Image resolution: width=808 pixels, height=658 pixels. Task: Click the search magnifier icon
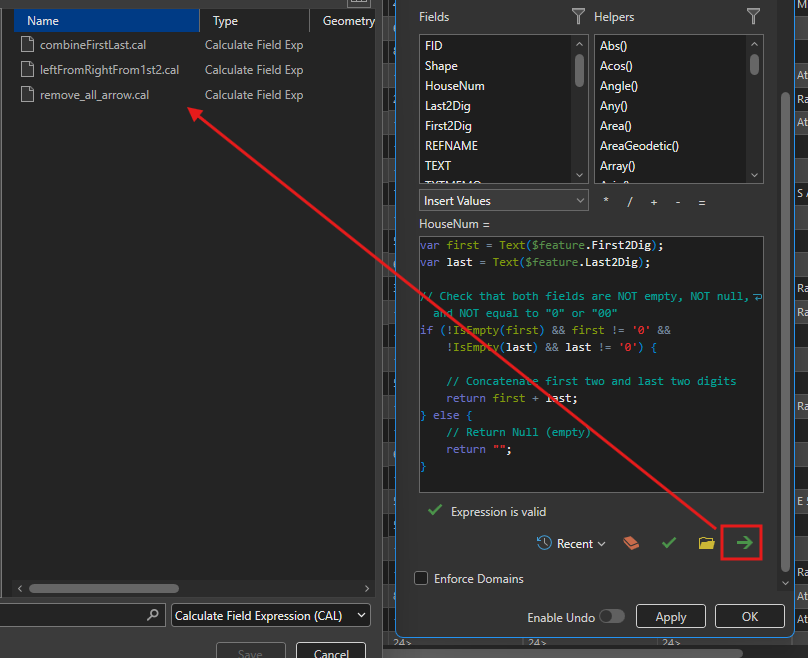[x=153, y=615]
